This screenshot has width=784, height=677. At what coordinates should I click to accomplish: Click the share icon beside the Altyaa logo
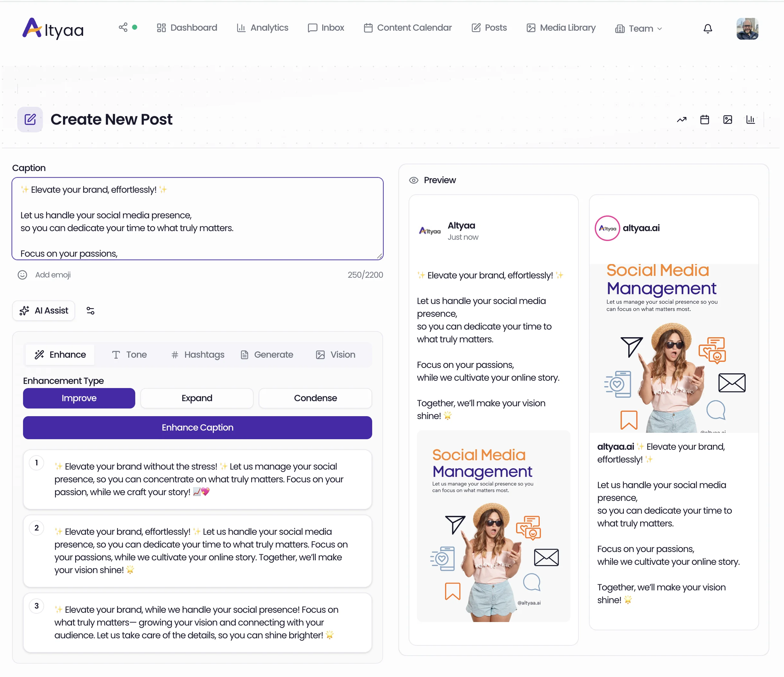[122, 27]
